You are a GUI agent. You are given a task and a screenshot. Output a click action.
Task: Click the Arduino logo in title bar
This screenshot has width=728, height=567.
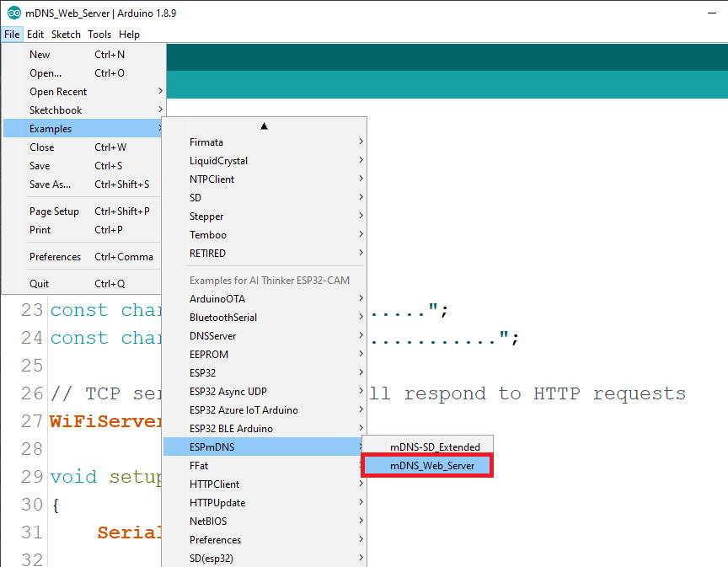point(14,13)
